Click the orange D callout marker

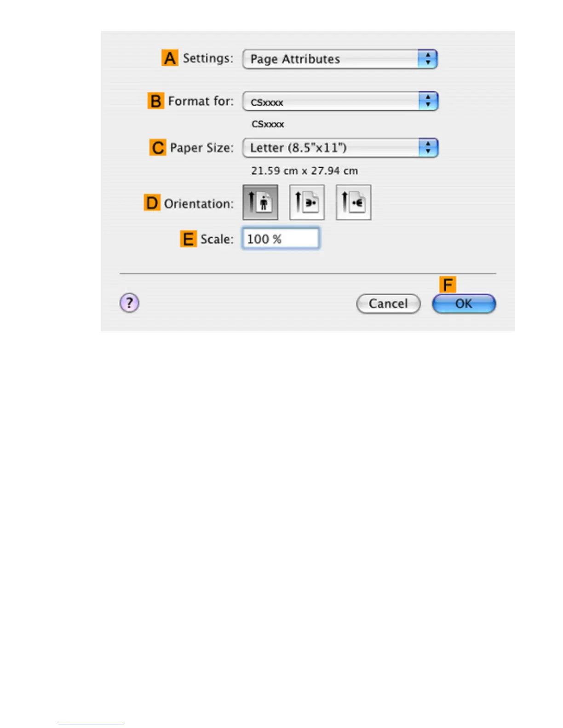[152, 203]
